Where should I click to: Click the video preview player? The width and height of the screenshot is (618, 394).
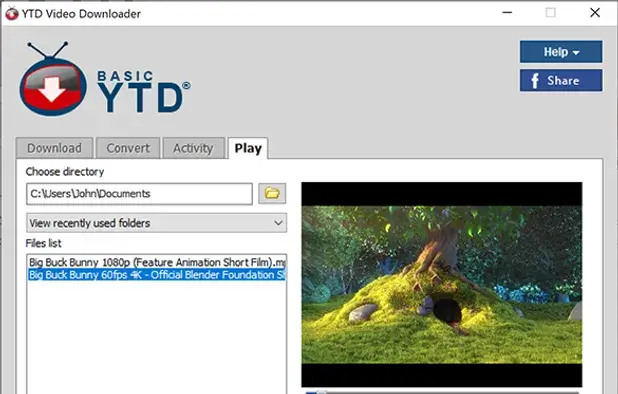pyautogui.click(x=442, y=284)
